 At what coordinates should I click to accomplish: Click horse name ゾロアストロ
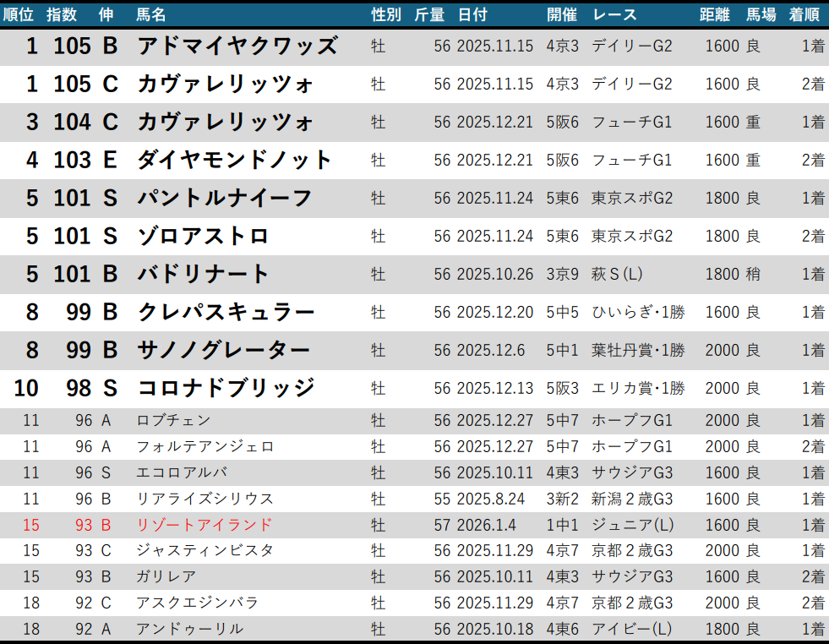pyautogui.click(x=203, y=236)
